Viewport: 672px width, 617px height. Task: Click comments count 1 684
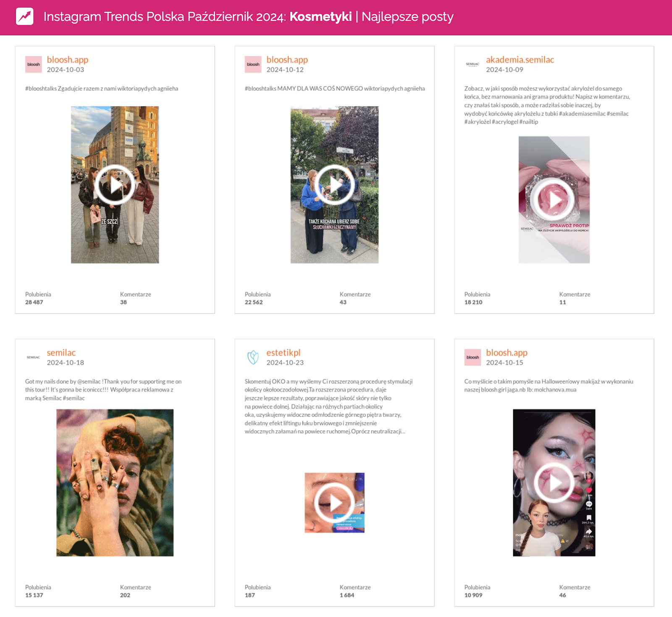(347, 595)
